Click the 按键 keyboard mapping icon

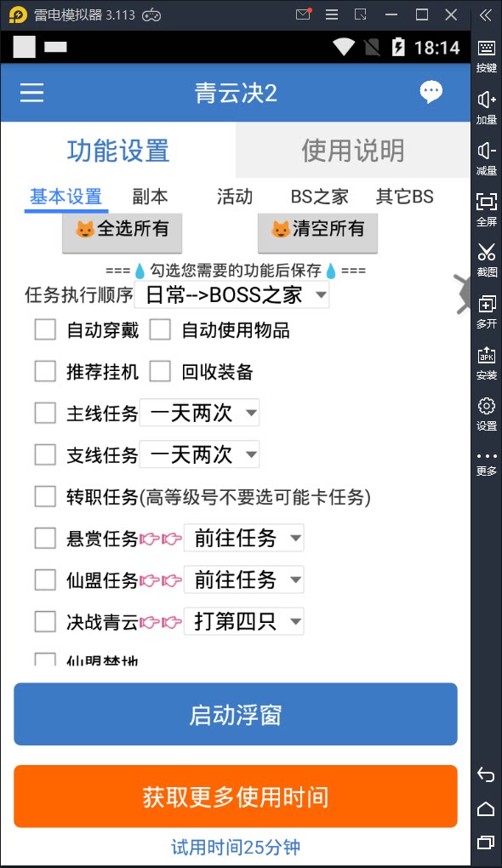tap(487, 56)
